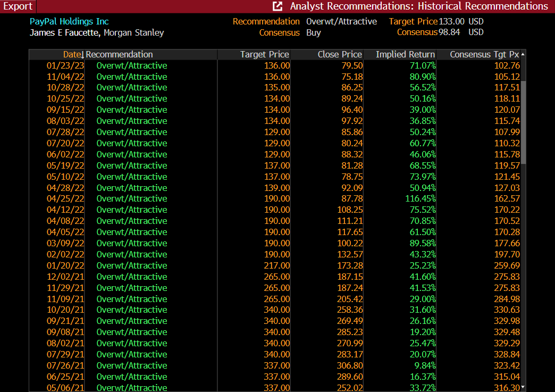Click analyst name James E Faucette, Morgan Stanley
This screenshot has width=555, height=392.
[97, 33]
